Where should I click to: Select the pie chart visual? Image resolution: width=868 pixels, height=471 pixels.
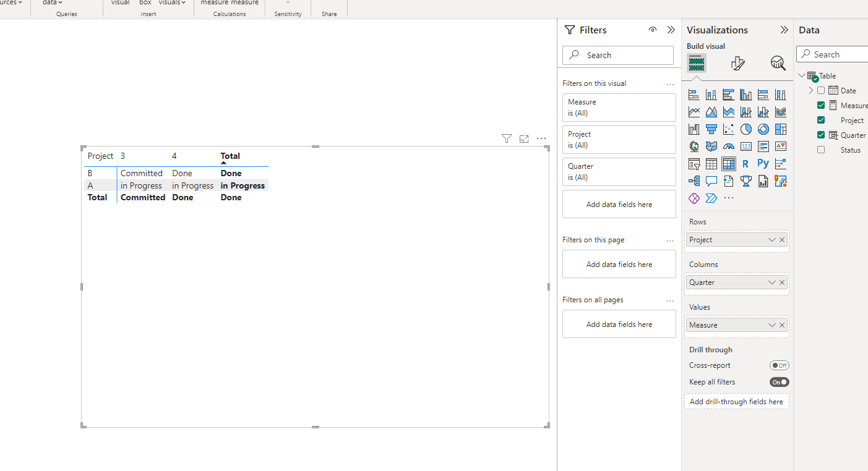[746, 129]
